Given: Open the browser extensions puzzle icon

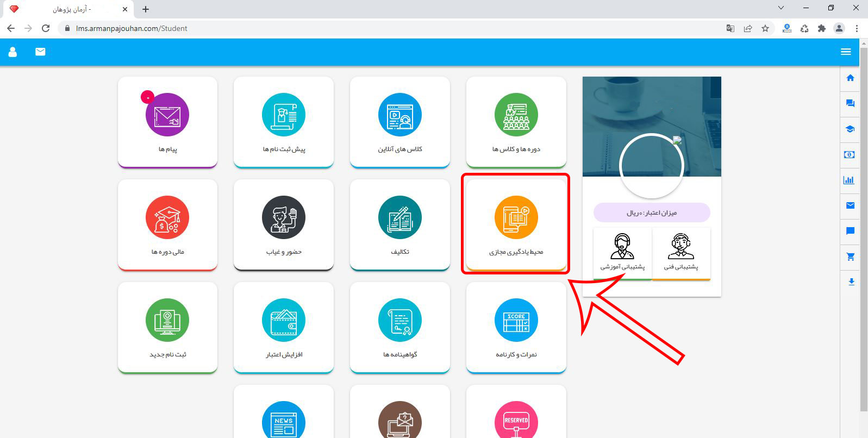Looking at the screenshot, I should pyautogui.click(x=822, y=28).
